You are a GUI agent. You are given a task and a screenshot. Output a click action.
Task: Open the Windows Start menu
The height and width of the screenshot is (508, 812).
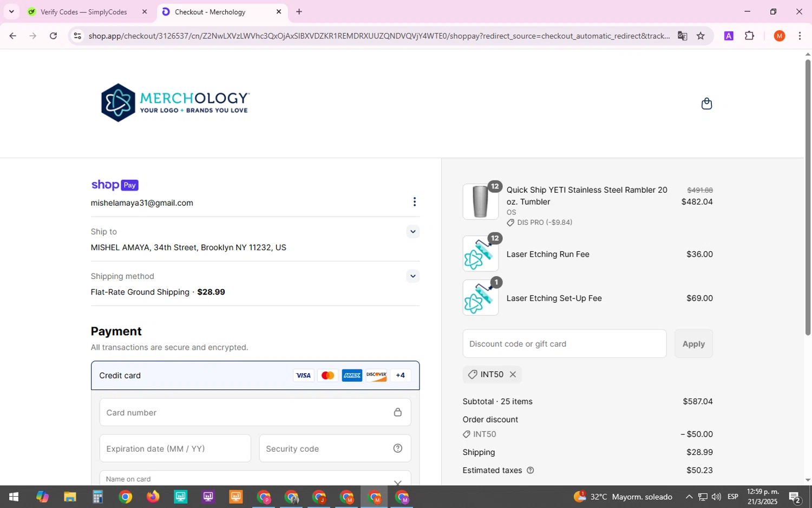14,497
